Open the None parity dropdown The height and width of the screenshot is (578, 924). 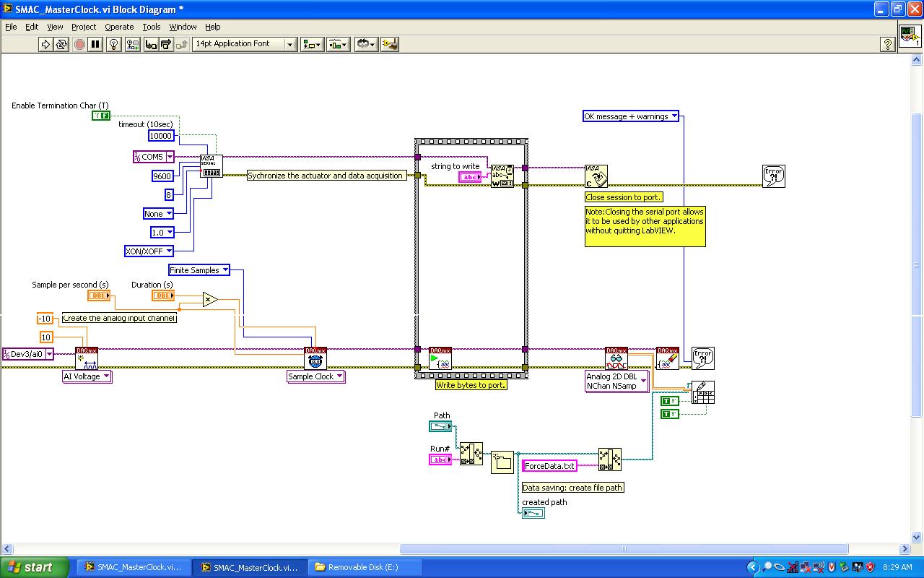click(x=159, y=214)
